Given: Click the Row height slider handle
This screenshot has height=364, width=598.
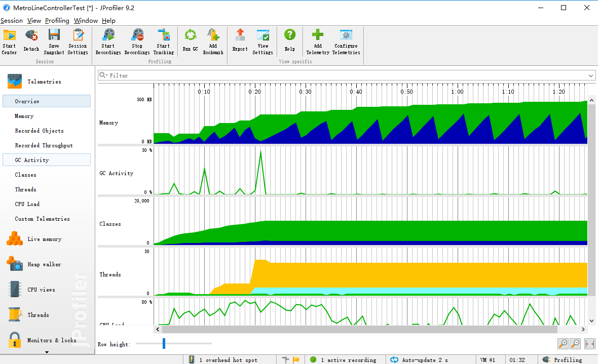Looking at the screenshot, I should coord(164,344).
